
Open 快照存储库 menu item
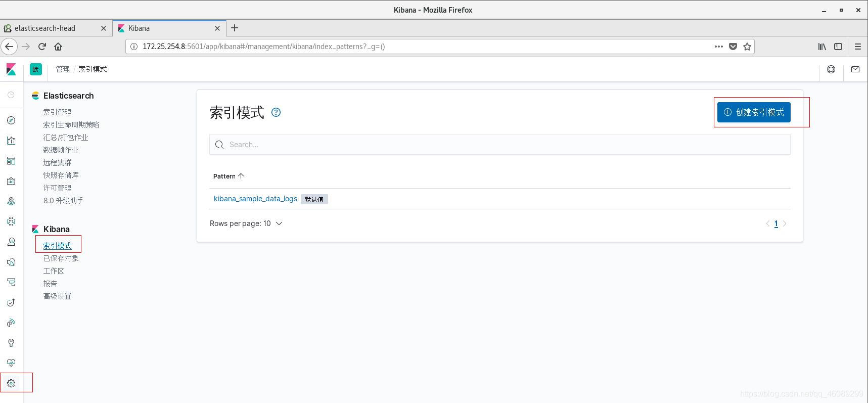point(61,175)
